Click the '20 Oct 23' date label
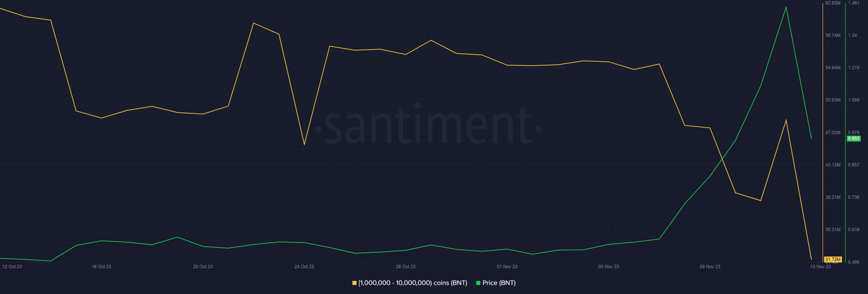Screen dimensions: 868x294 (x=203, y=267)
